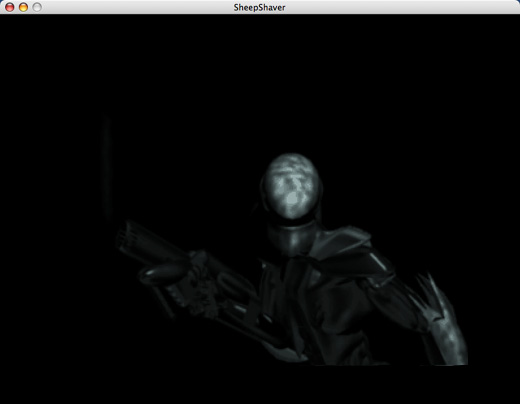This screenshot has width=520, height=404.
Task: Close the SheepShaver window with red button
Action: (x=10, y=7)
